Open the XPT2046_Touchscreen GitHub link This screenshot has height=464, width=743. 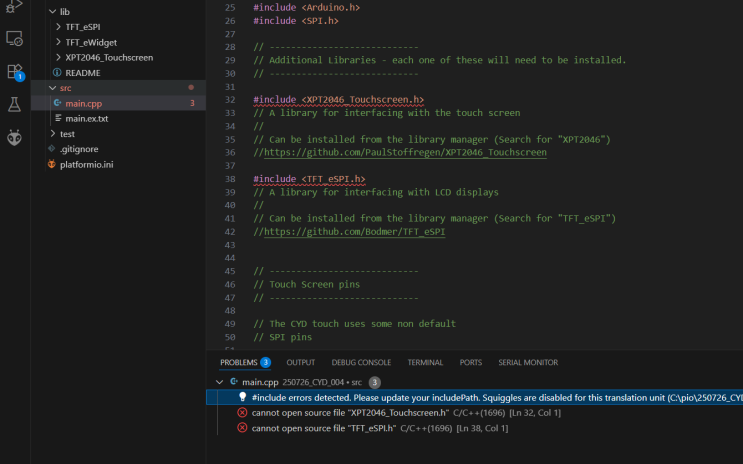point(405,153)
